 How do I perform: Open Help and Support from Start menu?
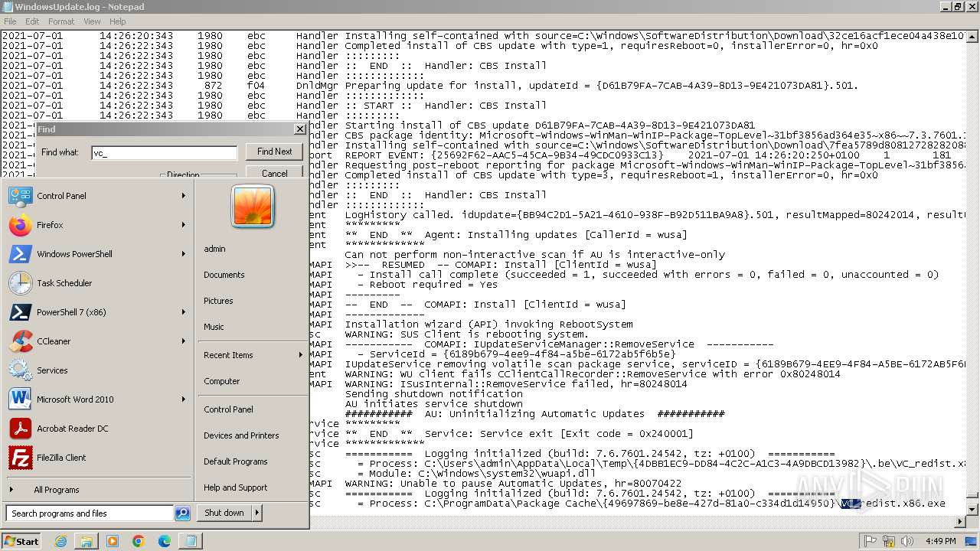pyautogui.click(x=236, y=487)
